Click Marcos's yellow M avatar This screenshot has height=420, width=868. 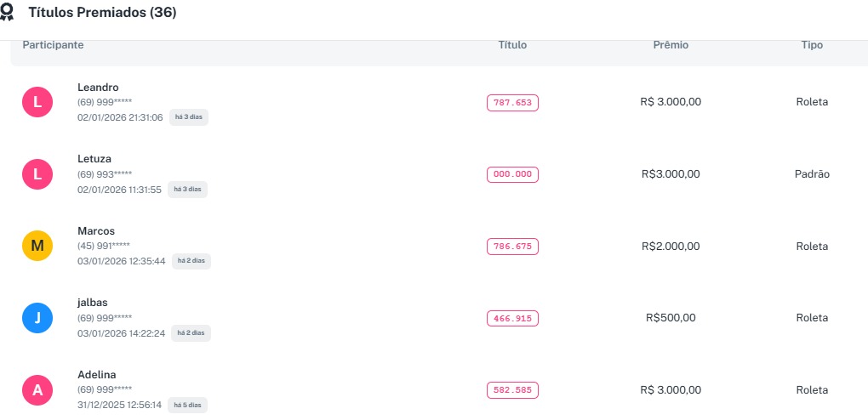pyautogui.click(x=37, y=247)
